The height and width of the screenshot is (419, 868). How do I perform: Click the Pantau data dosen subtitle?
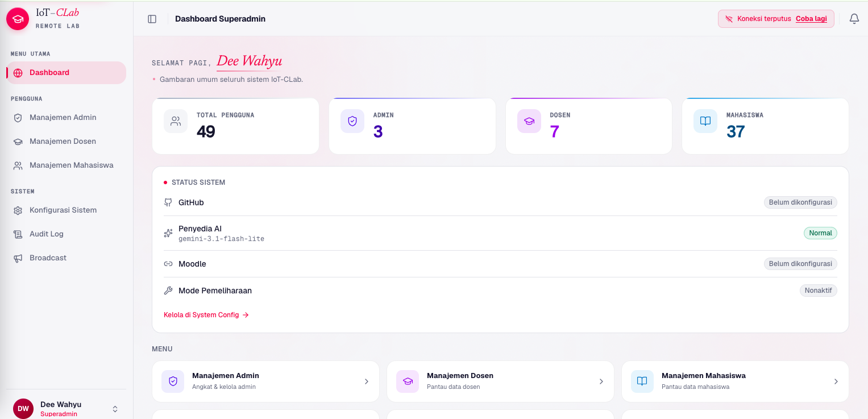[454, 387]
